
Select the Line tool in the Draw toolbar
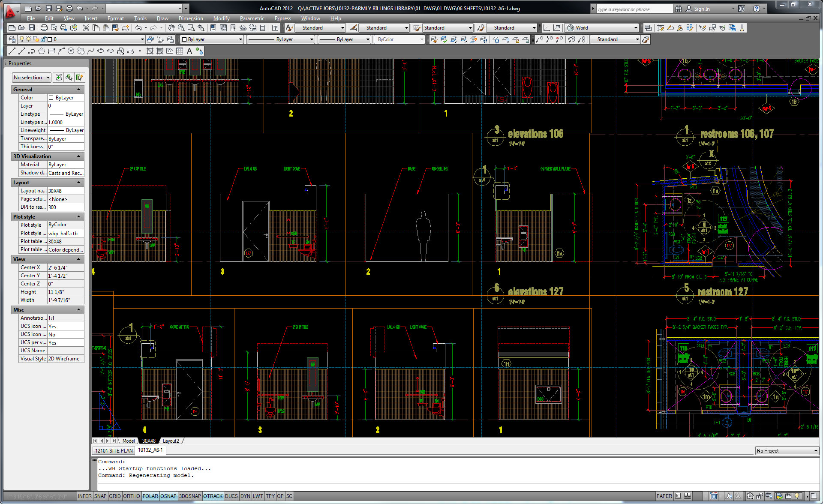pos(12,51)
